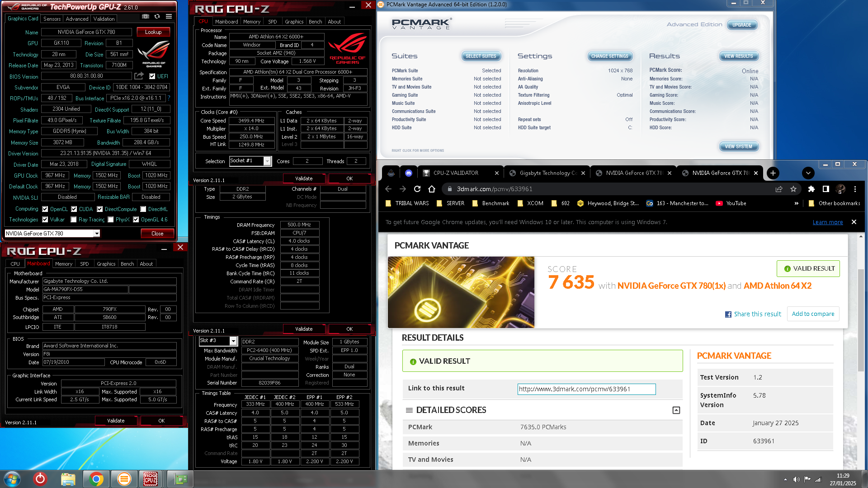The height and width of the screenshot is (488, 868).
Task: Click result link URL field
Action: click(586, 389)
